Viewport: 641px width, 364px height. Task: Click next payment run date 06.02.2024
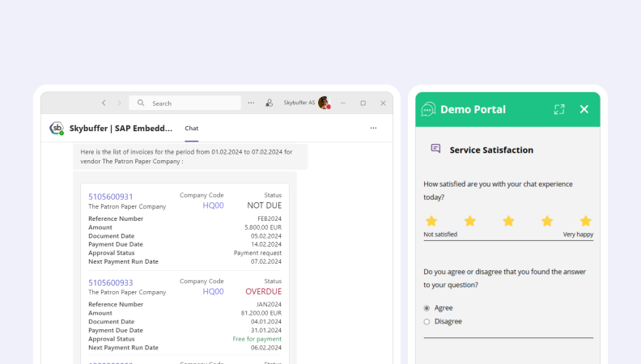point(266,348)
